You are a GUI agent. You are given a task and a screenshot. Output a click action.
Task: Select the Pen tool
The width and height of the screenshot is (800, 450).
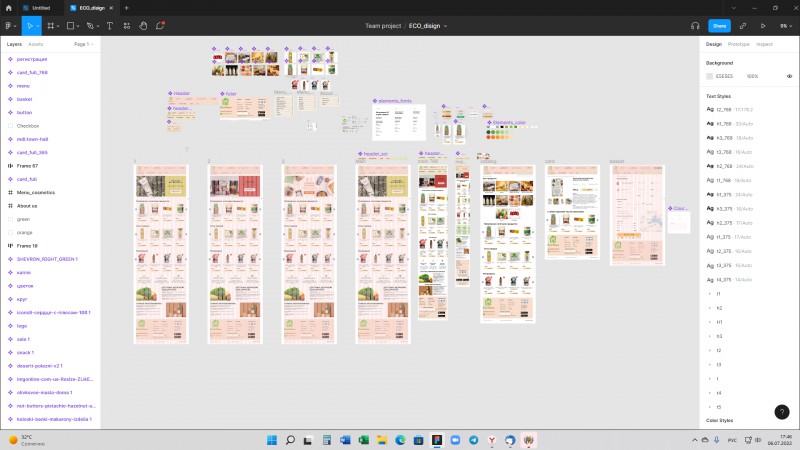coord(90,26)
